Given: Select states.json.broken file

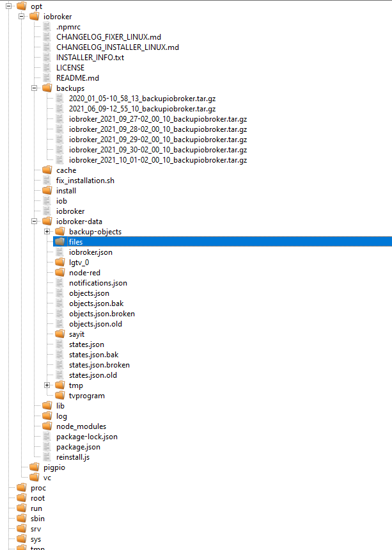Looking at the screenshot, I should pyautogui.click(x=99, y=365).
